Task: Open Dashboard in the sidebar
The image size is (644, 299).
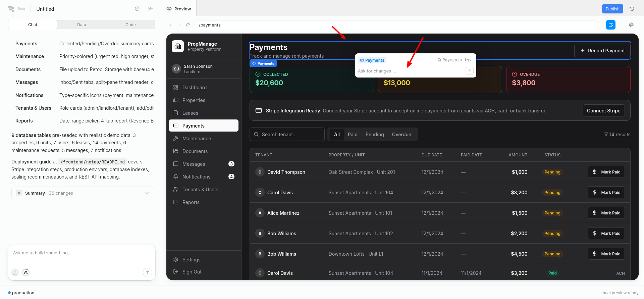Action: 204,87
